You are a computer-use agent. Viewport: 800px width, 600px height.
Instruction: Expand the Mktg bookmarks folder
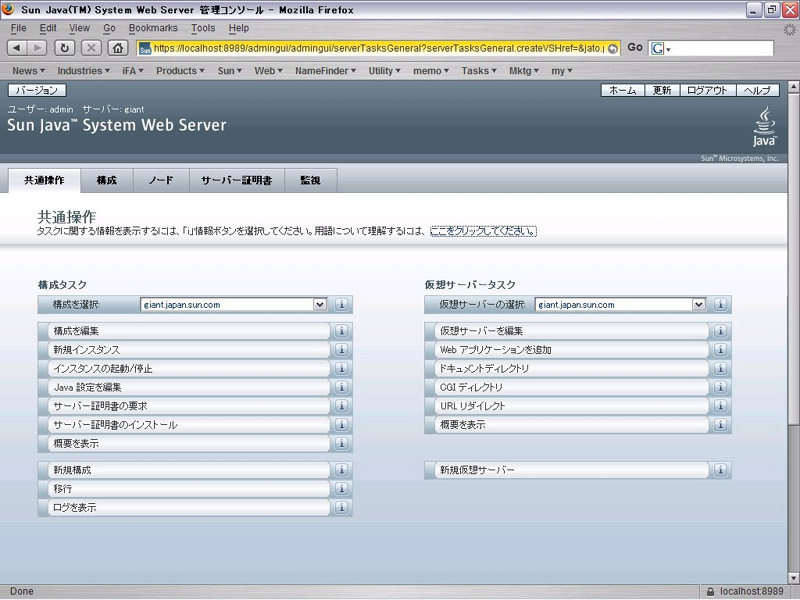coord(524,71)
